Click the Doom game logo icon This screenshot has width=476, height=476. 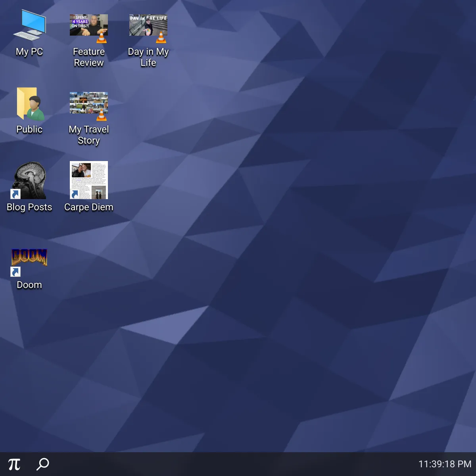(29, 257)
